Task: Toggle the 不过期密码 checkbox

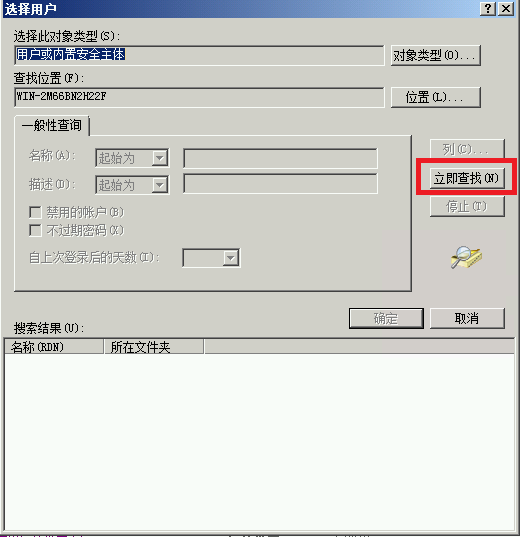Action: point(35,230)
